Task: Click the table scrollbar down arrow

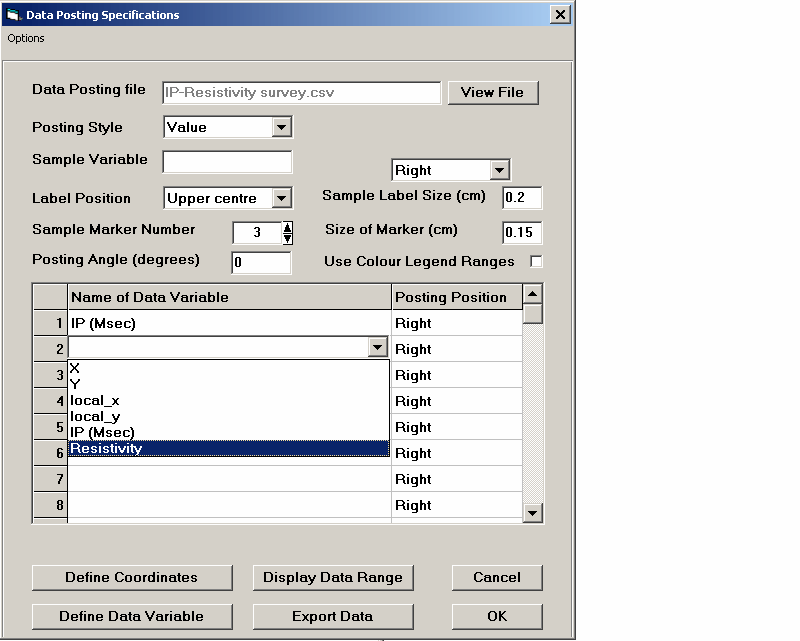Action: coord(533,513)
